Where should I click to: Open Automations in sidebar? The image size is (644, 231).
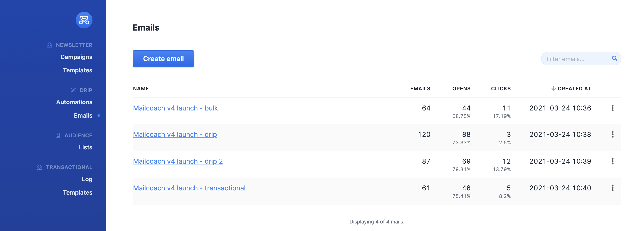point(74,102)
